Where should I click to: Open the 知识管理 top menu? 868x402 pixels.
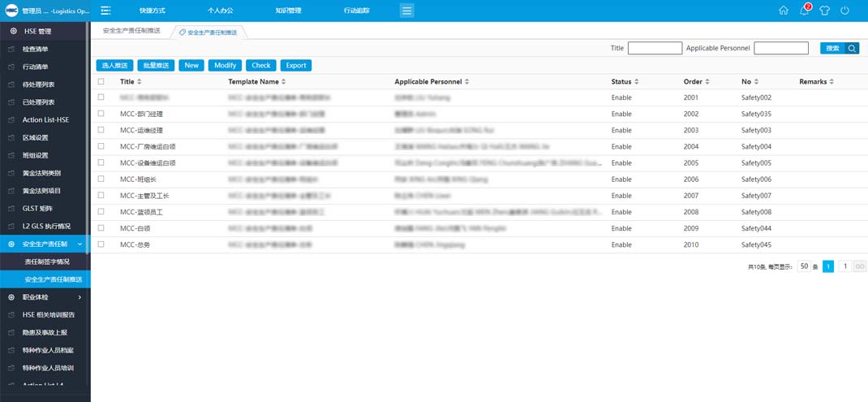287,11
